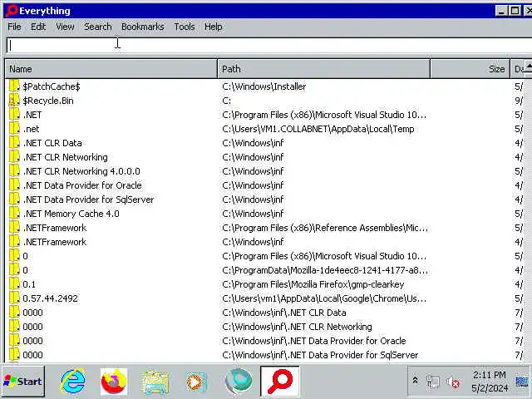Open the teal globe app on taskbar
The height and width of the screenshot is (399, 532).
(239, 382)
